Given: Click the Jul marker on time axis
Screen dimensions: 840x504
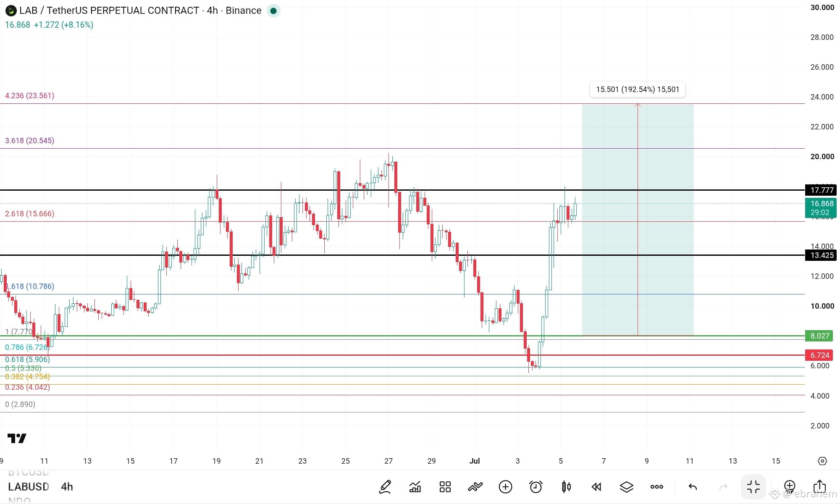Looking at the screenshot, I should click(475, 461).
